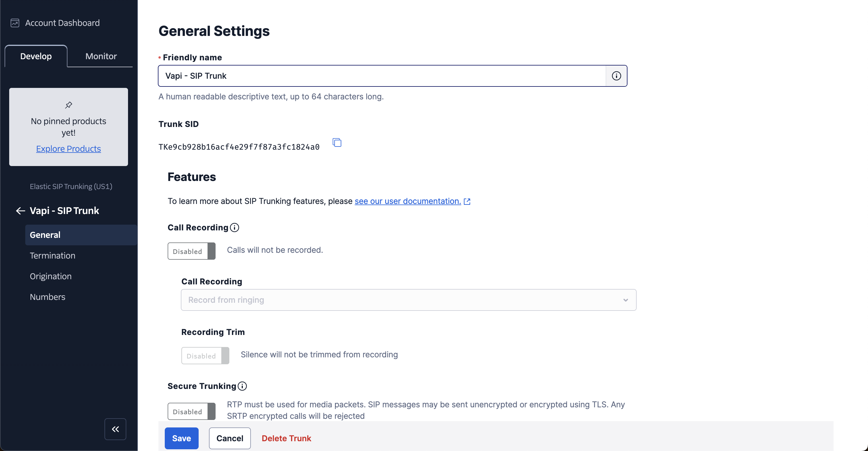Enable the Call Recording toggle
The width and height of the screenshot is (868, 451).
click(191, 251)
